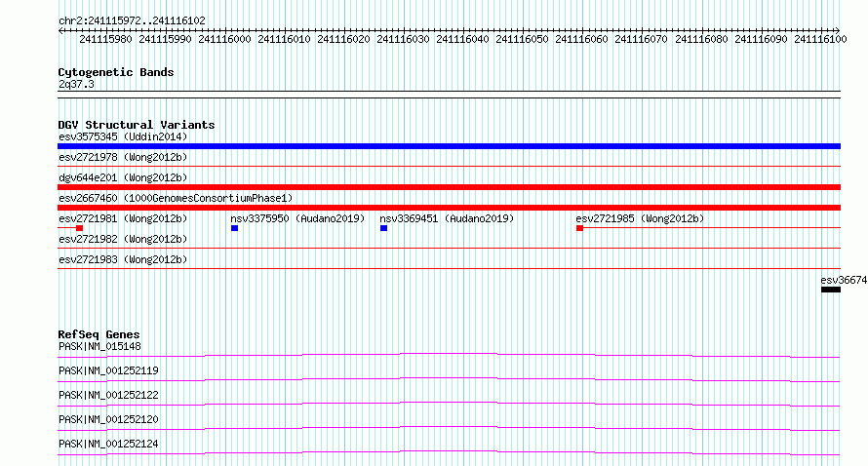This screenshot has height=466, width=868.
Task: Open variant esv2721981 (Wong2012b) label
Action: tap(123, 218)
